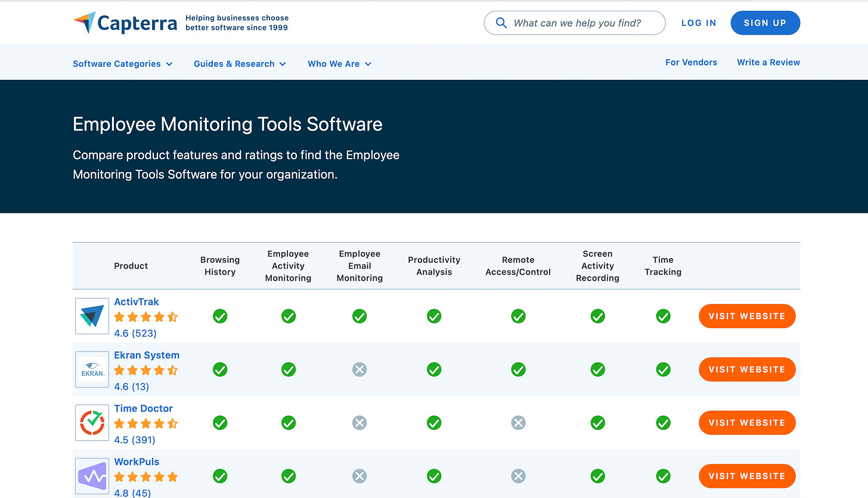
Task: Open the Write a Review page
Action: click(x=768, y=62)
